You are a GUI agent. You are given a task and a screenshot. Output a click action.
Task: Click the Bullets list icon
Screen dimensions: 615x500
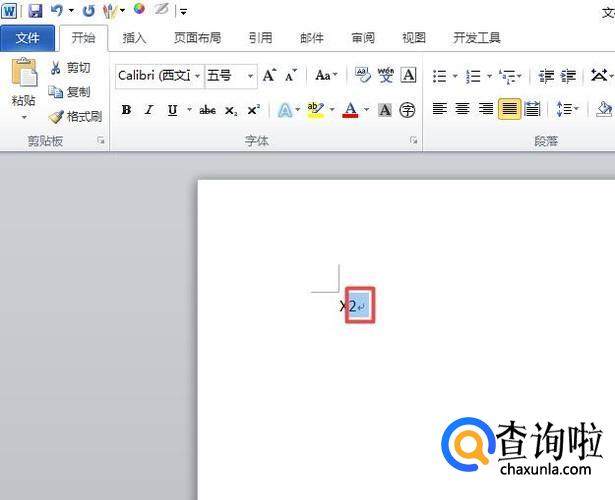tap(440, 76)
